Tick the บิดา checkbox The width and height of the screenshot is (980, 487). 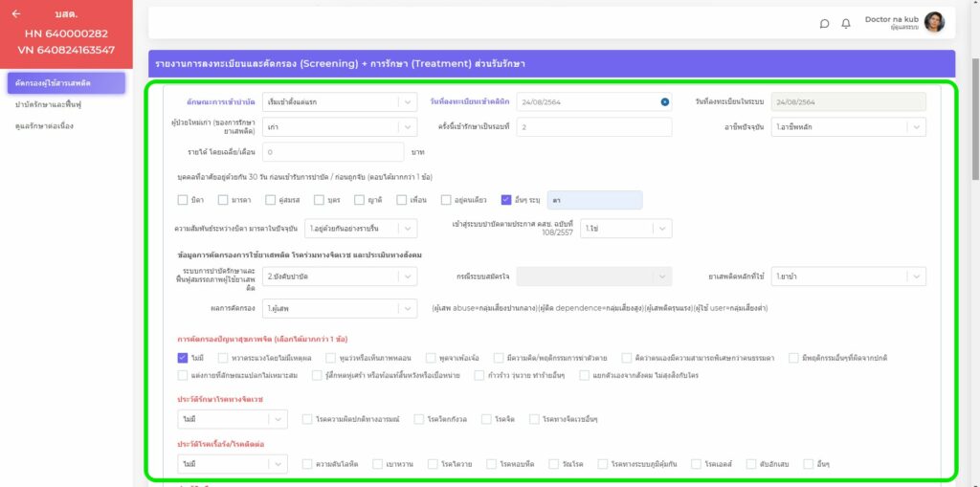click(x=183, y=200)
